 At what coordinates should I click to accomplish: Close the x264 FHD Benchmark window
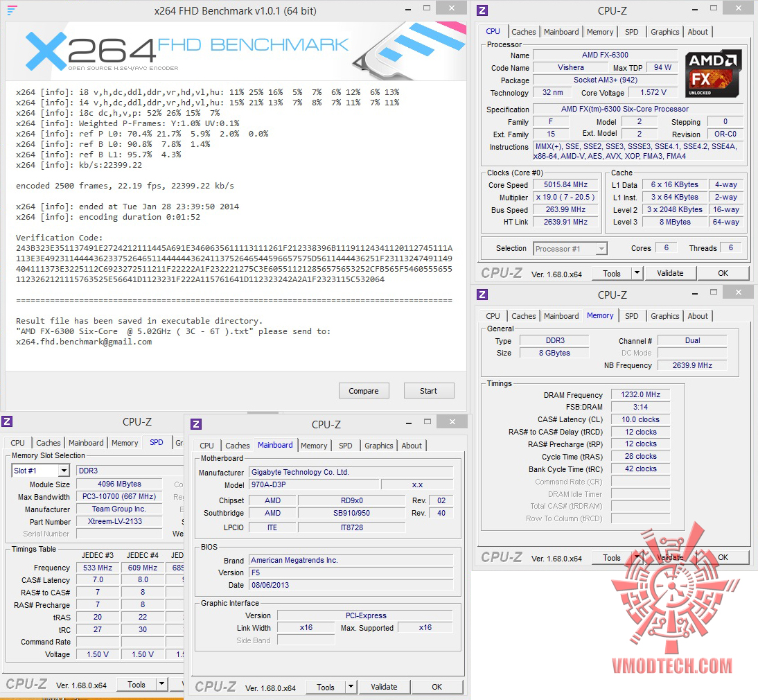pyautogui.click(x=451, y=8)
